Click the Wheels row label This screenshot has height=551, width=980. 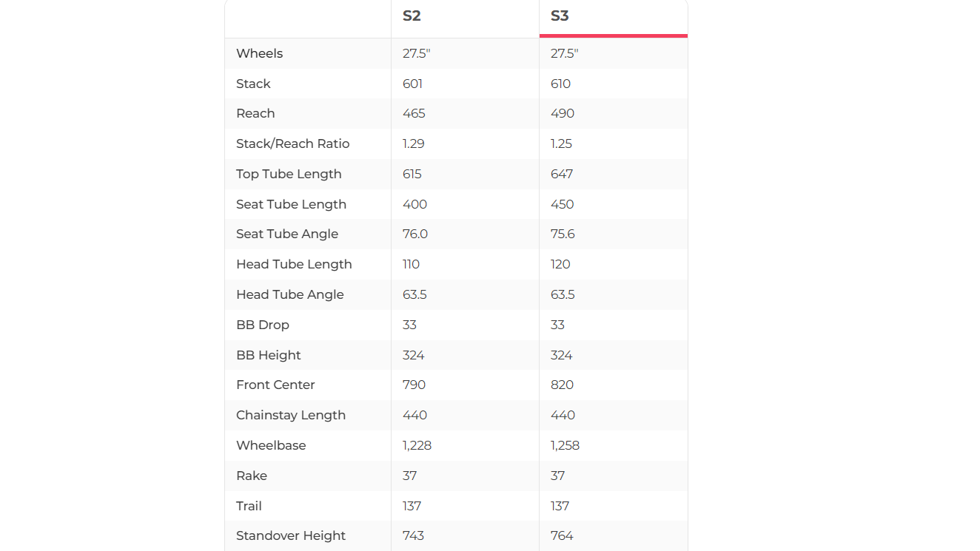pyautogui.click(x=259, y=53)
